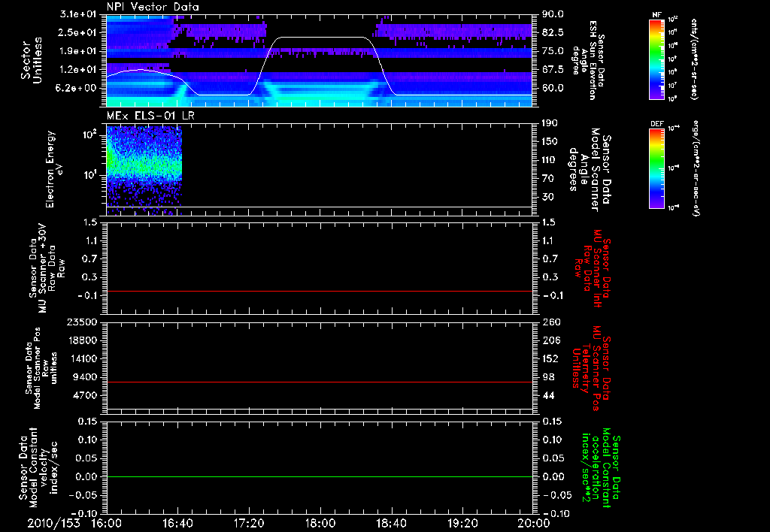770x532 pixels.
Task: Click the "44" telemetry tick value
Action: coord(548,396)
